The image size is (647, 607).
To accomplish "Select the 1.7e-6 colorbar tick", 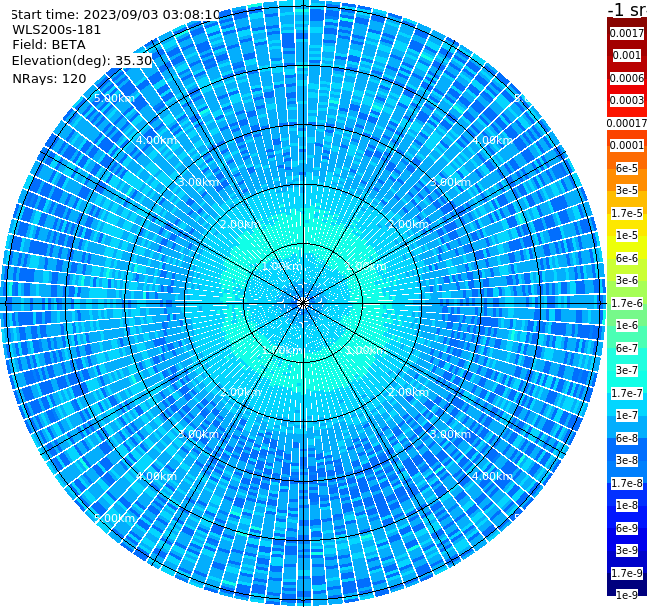I will (627, 303).
